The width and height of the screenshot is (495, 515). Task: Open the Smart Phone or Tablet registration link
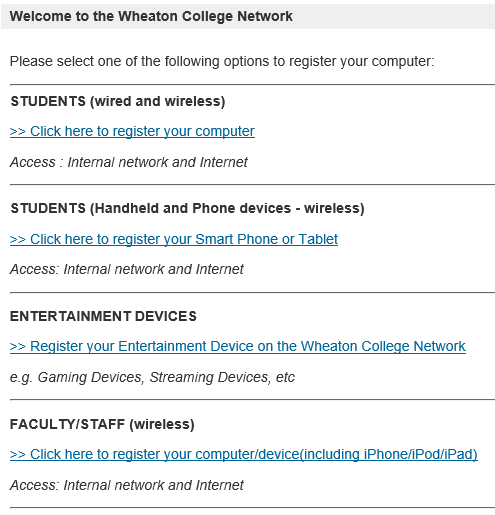174,239
